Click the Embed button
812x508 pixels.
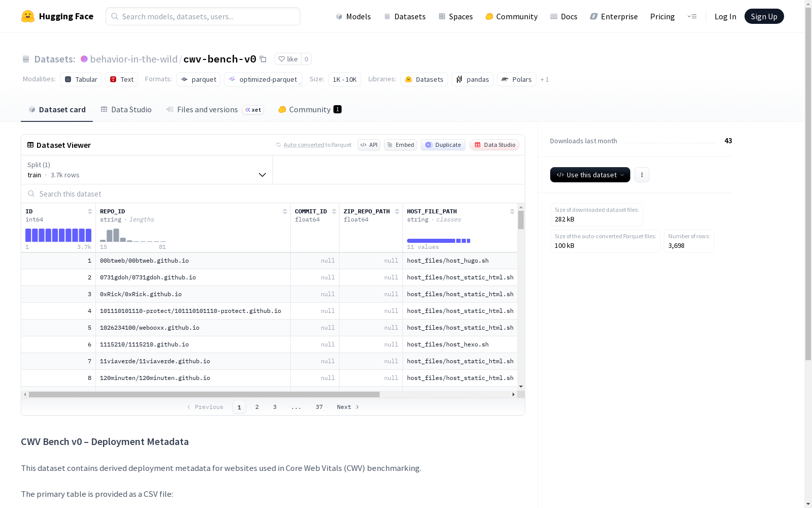400,145
